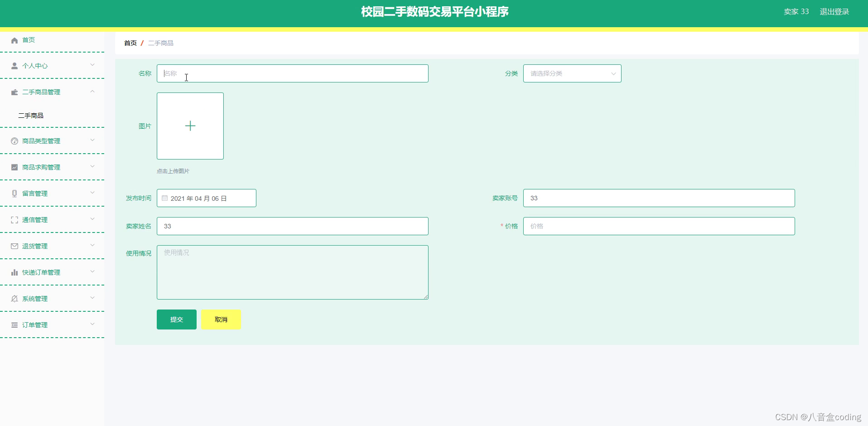Click the plus icon to upload image
868x426 pixels.
190,126
